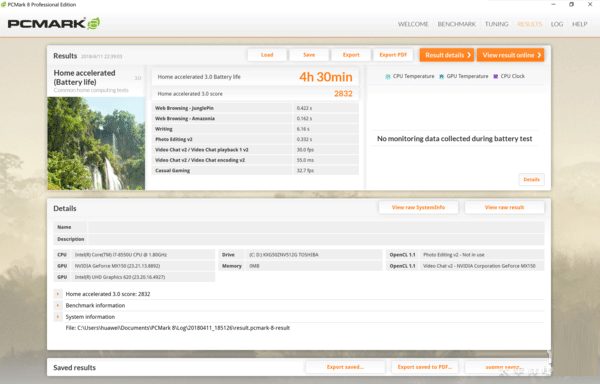Open the BENCHMARK tab

coord(457,24)
